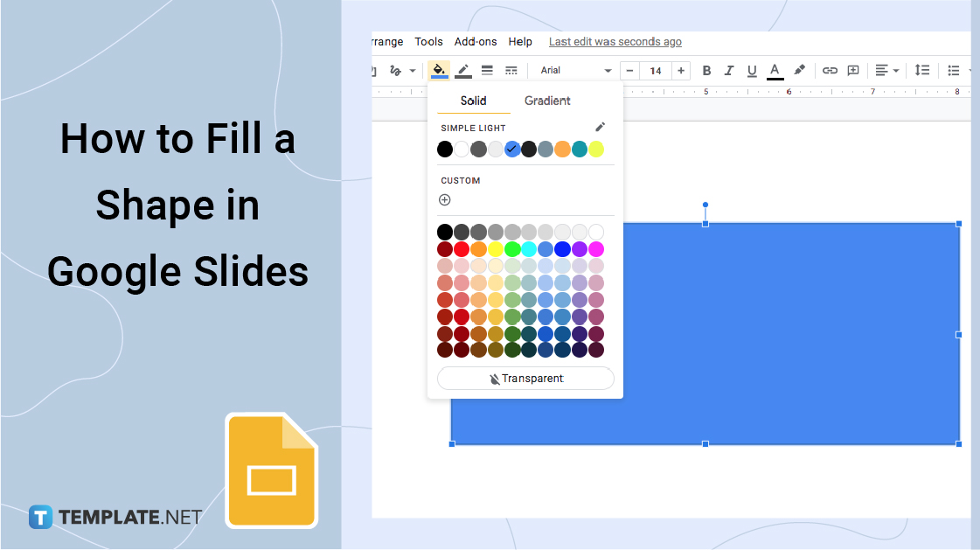Click the currently checked blue theme color

pyautogui.click(x=512, y=149)
